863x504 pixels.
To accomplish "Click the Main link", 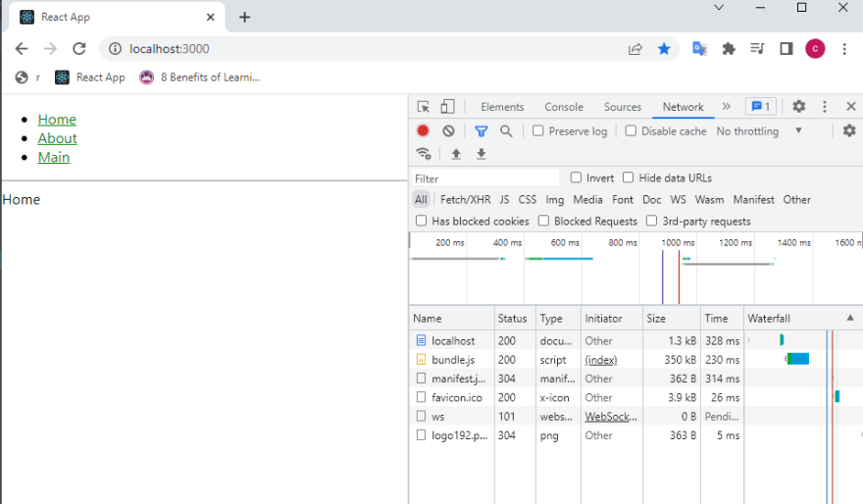I will [53, 157].
